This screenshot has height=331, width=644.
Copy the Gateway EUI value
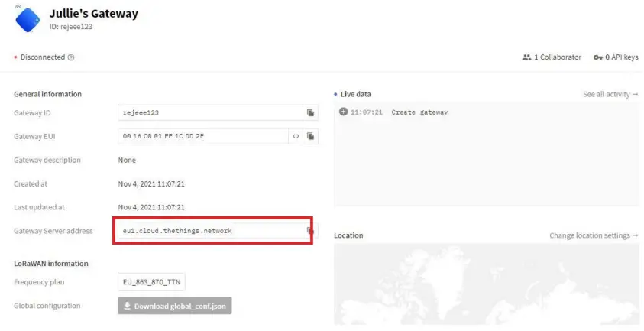310,136
